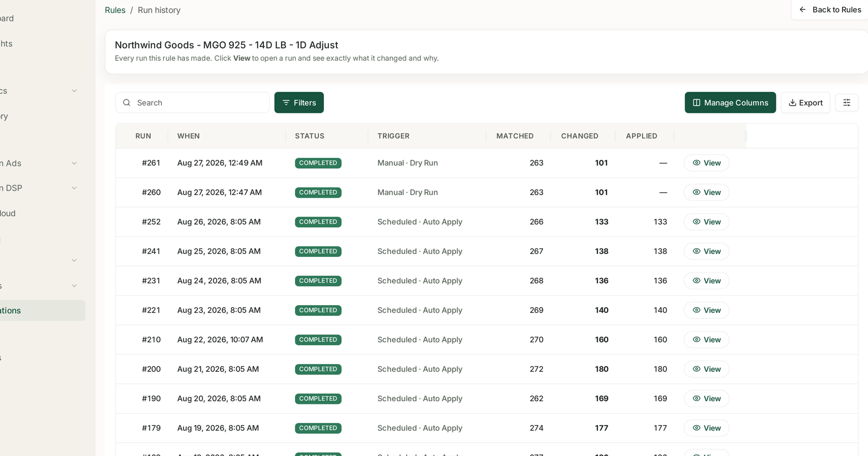Open the table display settings icon
Viewport: 868px width, 456px height.
tap(846, 103)
